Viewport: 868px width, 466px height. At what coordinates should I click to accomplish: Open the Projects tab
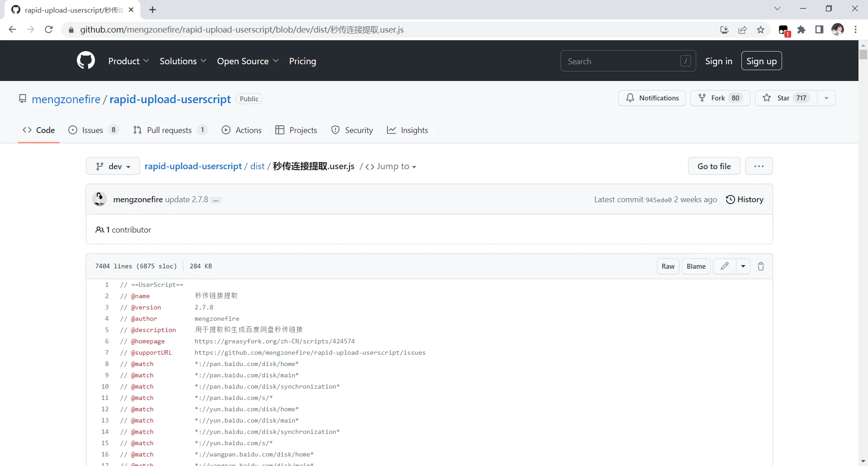click(296, 130)
